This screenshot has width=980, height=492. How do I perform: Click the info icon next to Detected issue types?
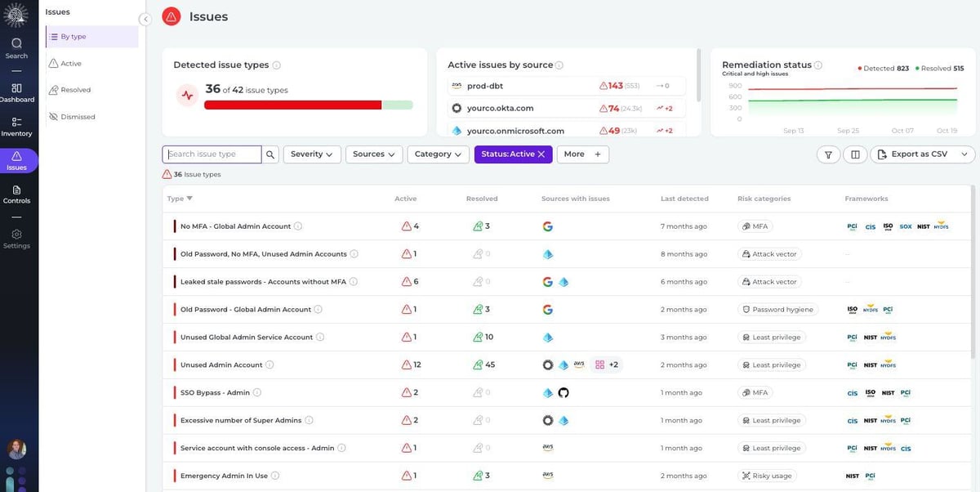[277, 65]
